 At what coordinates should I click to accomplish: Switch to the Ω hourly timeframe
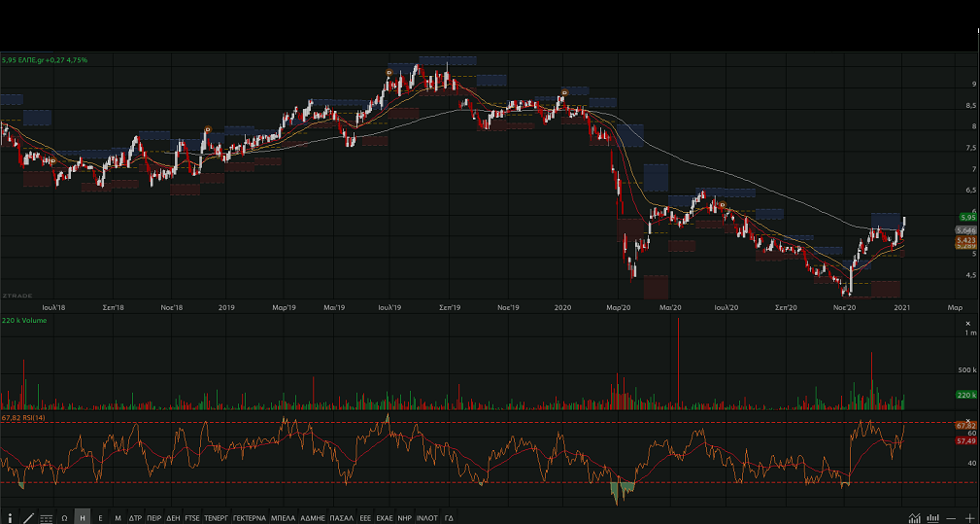pos(64,517)
